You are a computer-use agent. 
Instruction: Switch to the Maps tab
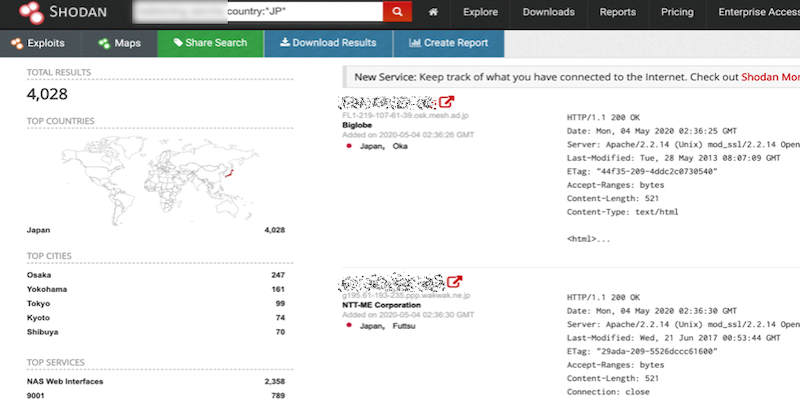[x=119, y=43]
